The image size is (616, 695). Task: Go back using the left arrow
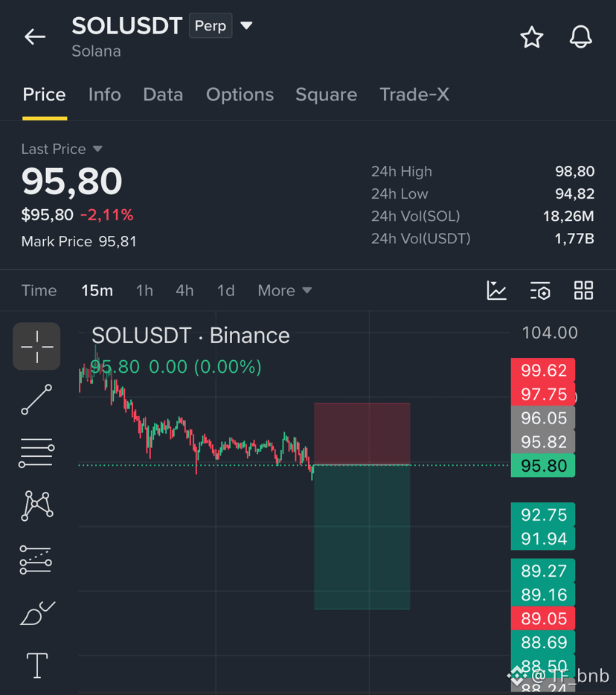point(35,36)
